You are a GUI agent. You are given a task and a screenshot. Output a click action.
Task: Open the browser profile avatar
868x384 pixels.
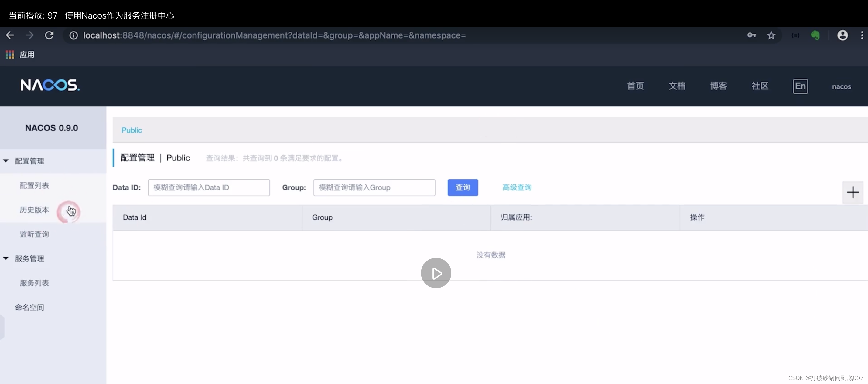tap(842, 35)
